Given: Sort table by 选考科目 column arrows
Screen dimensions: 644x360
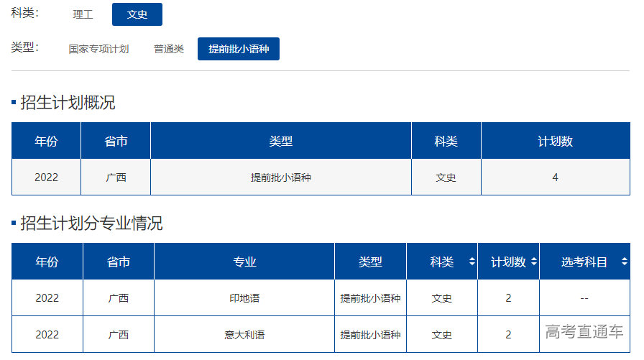Looking at the screenshot, I should click(x=624, y=262).
